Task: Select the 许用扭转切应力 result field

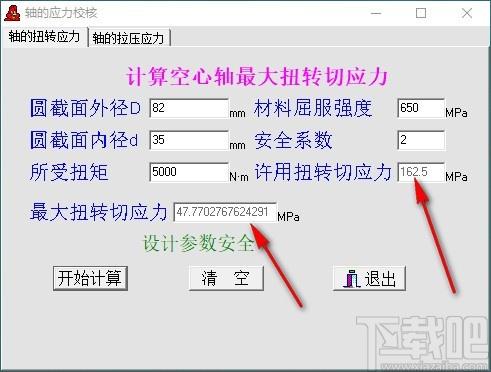Action: pyautogui.click(x=421, y=172)
